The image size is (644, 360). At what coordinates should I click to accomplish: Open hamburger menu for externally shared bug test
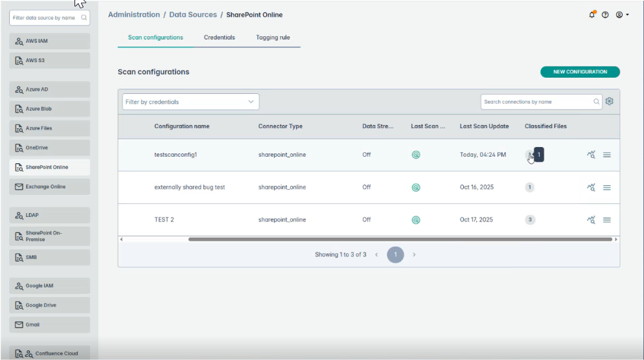[x=607, y=187]
